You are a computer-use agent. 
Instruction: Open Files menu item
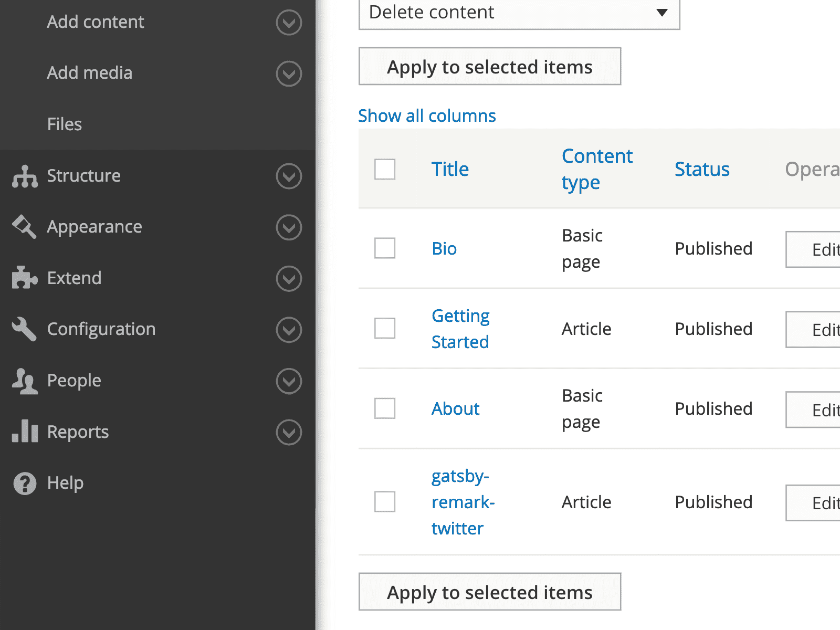tap(64, 124)
